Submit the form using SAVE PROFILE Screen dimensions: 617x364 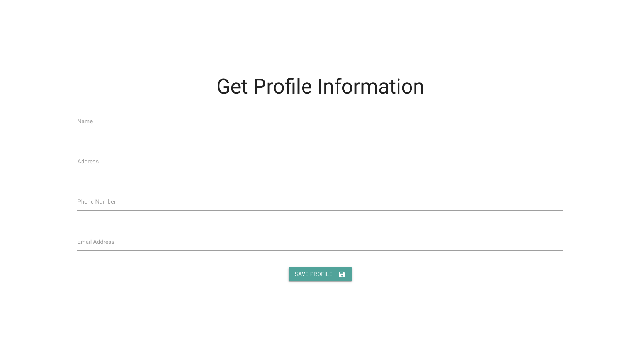tap(320, 274)
